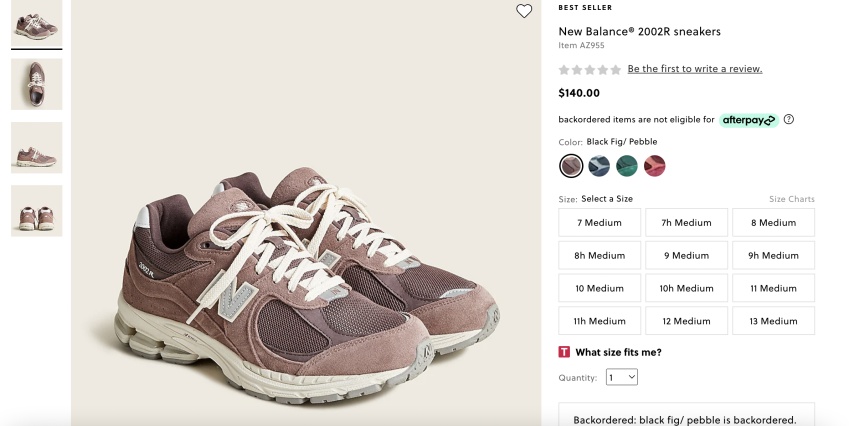
Task: Click the Afterpay info question mark icon
Action: click(789, 120)
